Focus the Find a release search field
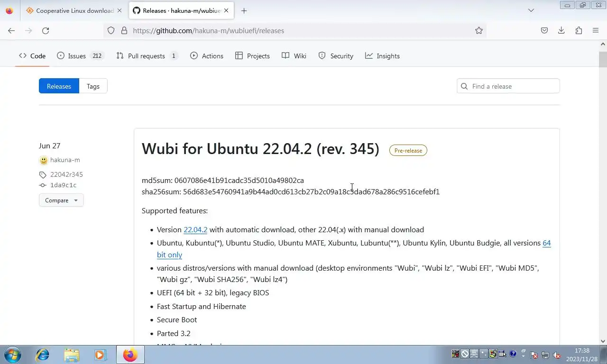This screenshot has height=364, width=607. 508,86
